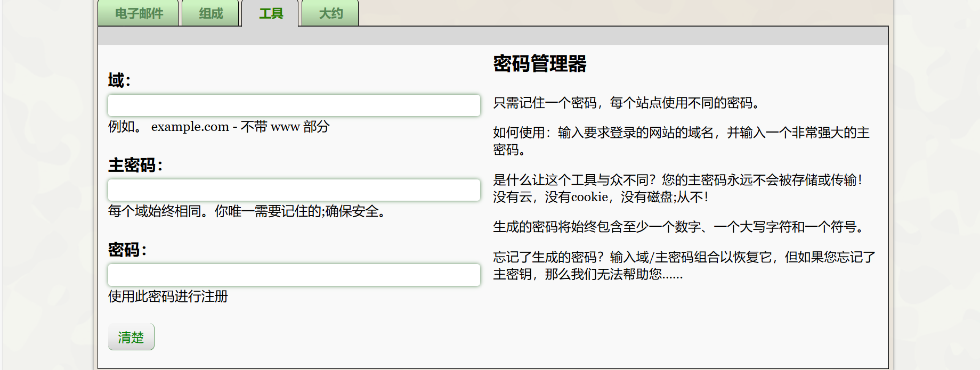The width and height of the screenshot is (980, 370).
Task: Click the 域: label
Action: [x=119, y=80]
